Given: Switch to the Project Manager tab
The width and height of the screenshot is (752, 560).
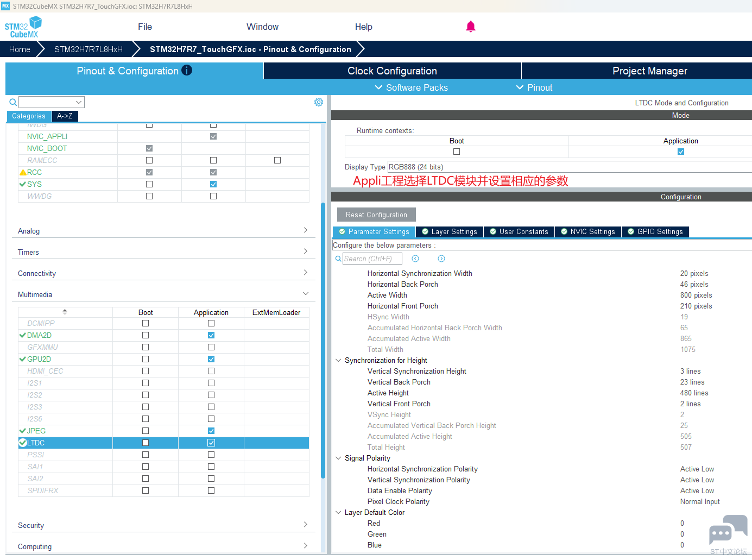Looking at the screenshot, I should pyautogui.click(x=637, y=71).
